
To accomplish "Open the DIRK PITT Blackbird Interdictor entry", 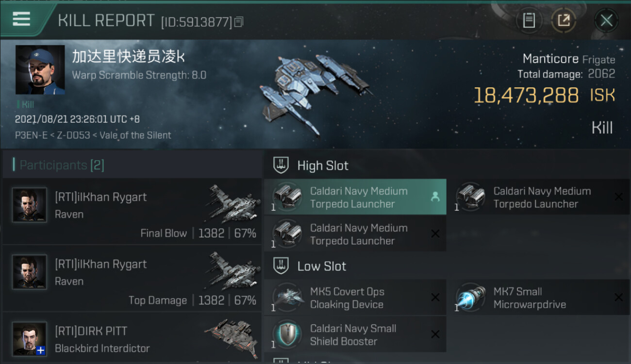I will point(132,338).
